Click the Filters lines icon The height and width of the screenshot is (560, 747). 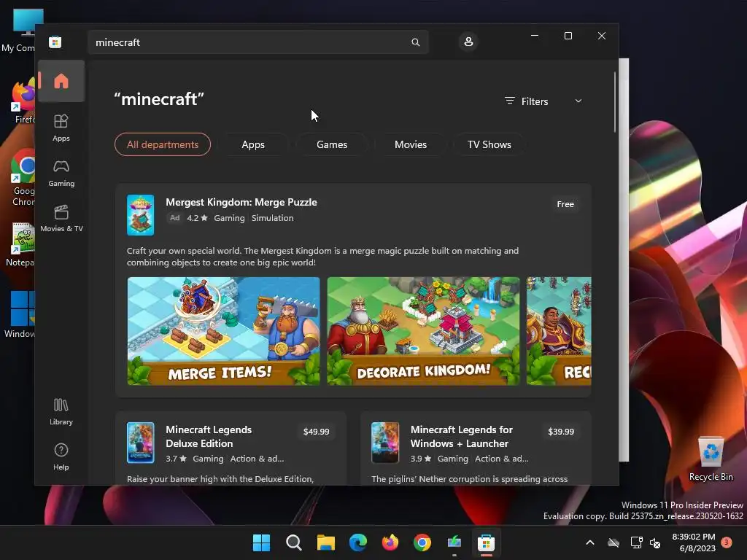510,101
